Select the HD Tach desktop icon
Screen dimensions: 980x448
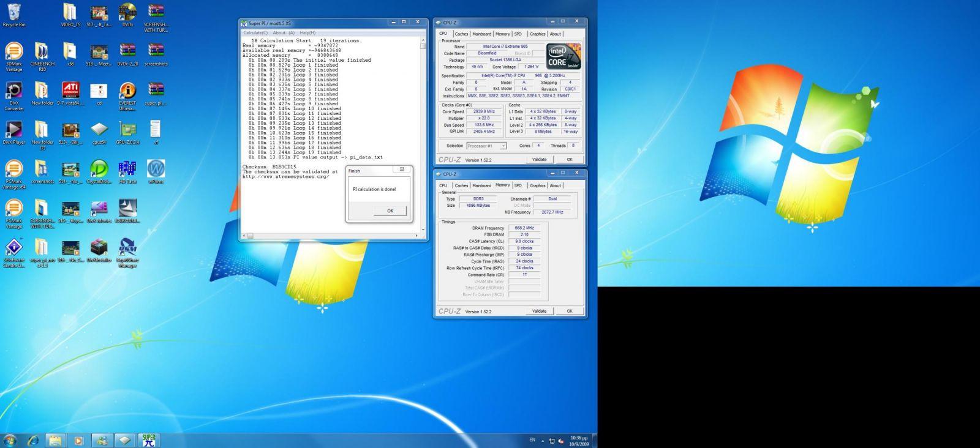127,170
